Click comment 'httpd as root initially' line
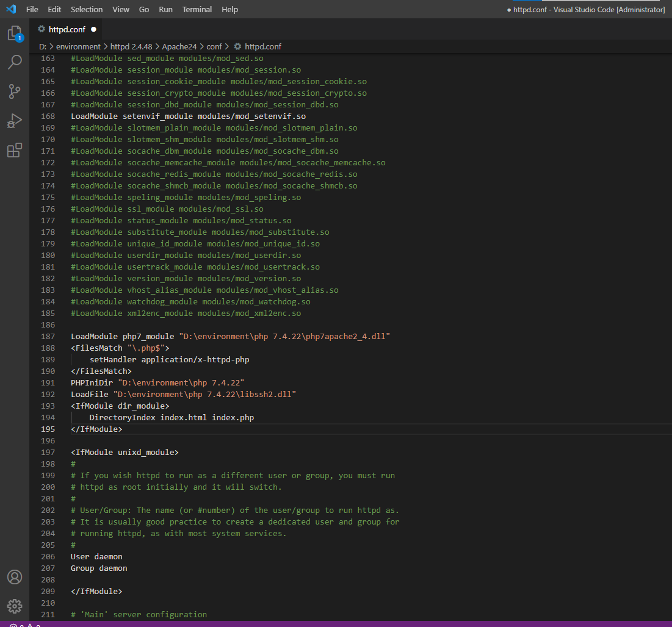 tap(176, 487)
